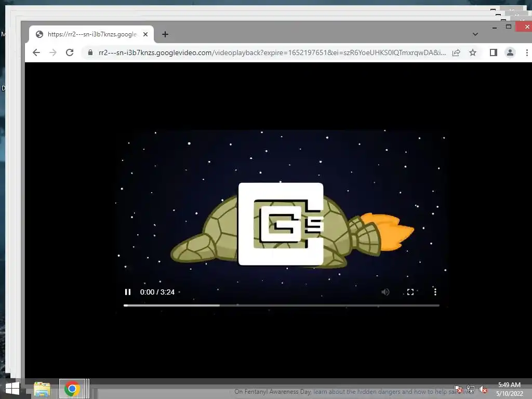Mute the video volume
The image size is (532, 399).
[x=385, y=292]
